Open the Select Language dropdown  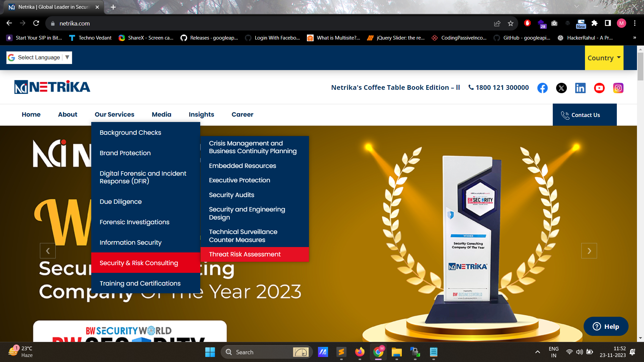(39, 58)
